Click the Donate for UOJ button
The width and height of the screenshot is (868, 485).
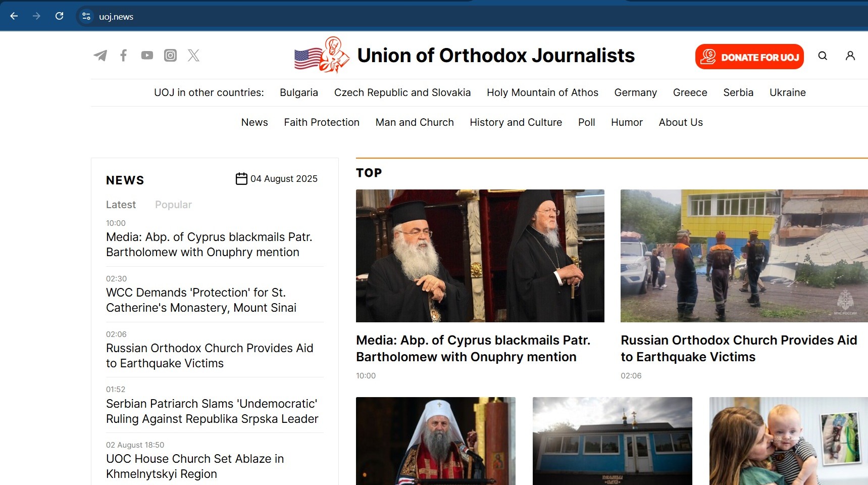(749, 57)
